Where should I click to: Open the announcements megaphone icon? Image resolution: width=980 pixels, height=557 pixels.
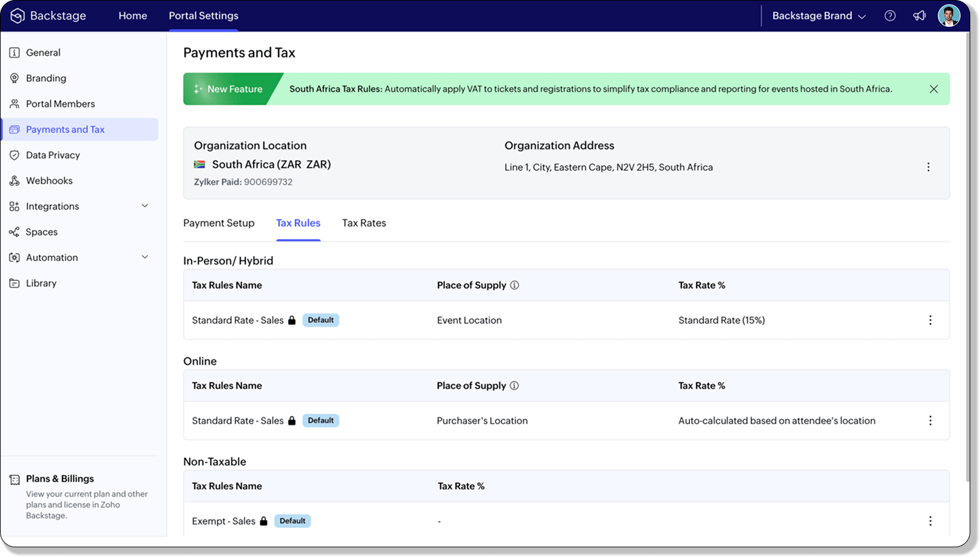[919, 16]
